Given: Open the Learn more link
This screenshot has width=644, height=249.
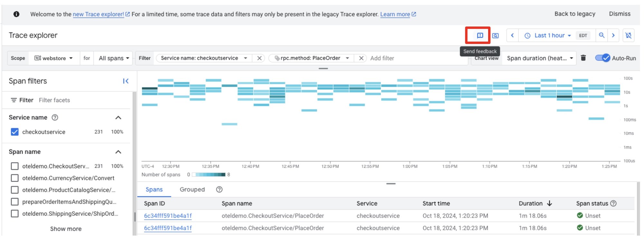Looking at the screenshot, I should (x=398, y=14).
